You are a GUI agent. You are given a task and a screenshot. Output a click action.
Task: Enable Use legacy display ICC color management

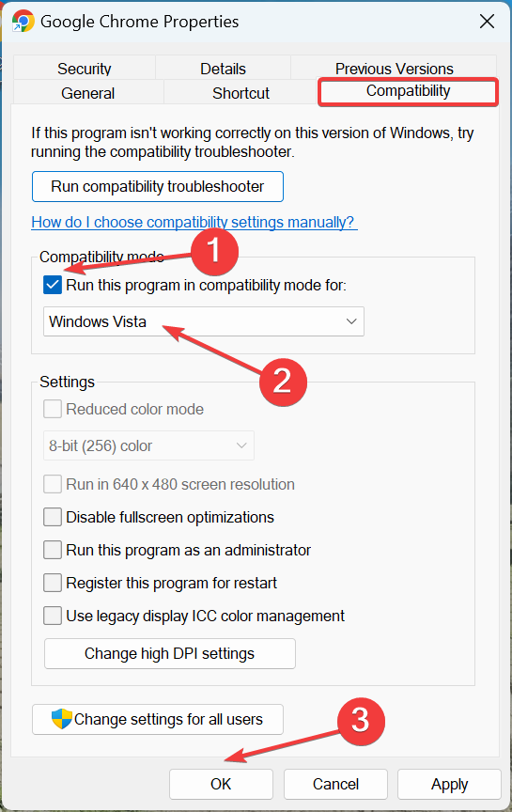click(53, 616)
